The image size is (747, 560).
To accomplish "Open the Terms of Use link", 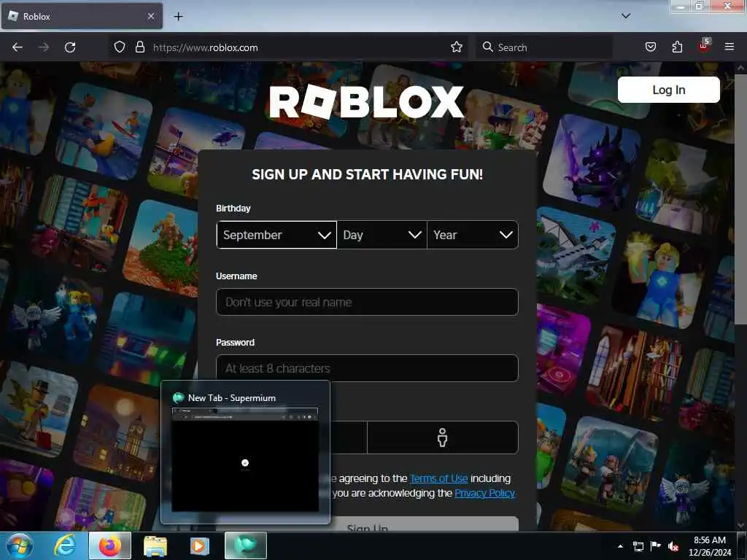I will (438, 478).
